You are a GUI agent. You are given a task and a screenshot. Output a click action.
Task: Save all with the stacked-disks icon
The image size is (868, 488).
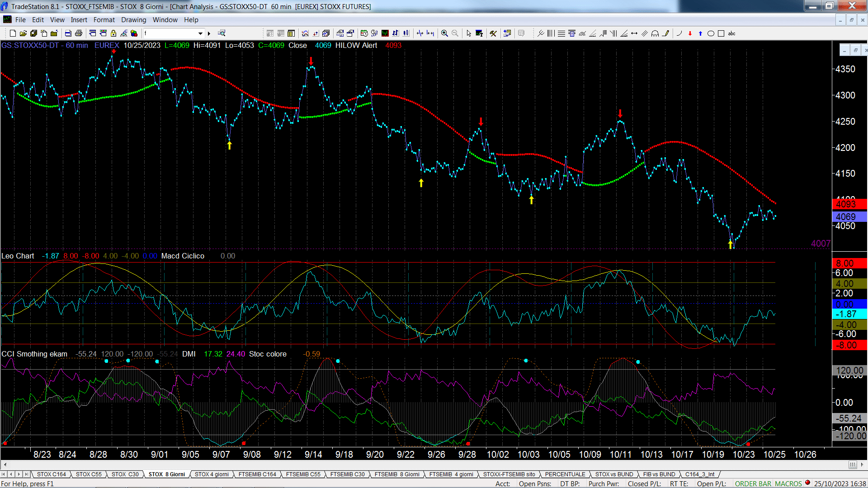(33, 33)
